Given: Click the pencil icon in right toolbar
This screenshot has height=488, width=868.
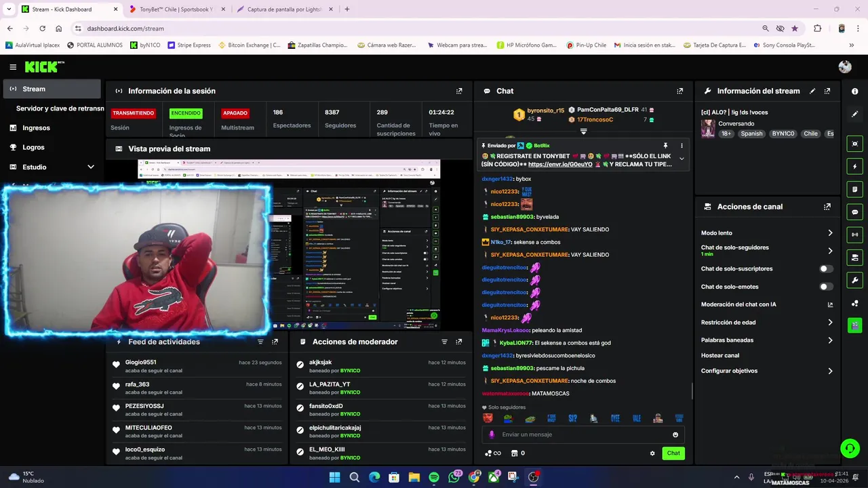Looking at the screenshot, I should 854,114.
